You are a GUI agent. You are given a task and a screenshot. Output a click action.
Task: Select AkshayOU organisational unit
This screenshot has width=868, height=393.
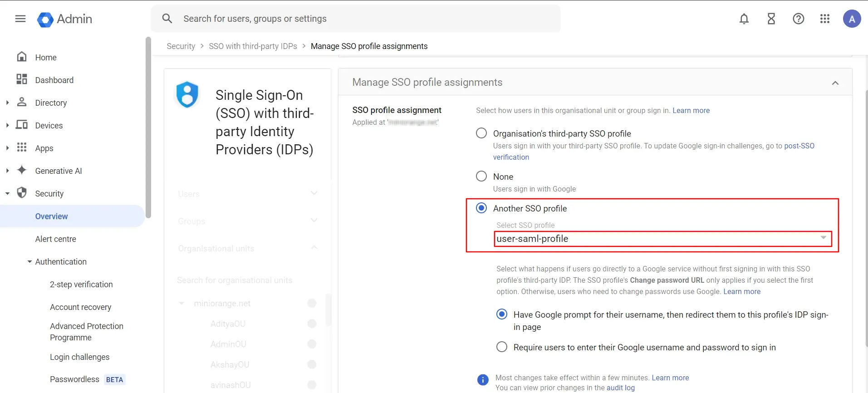tap(230, 365)
